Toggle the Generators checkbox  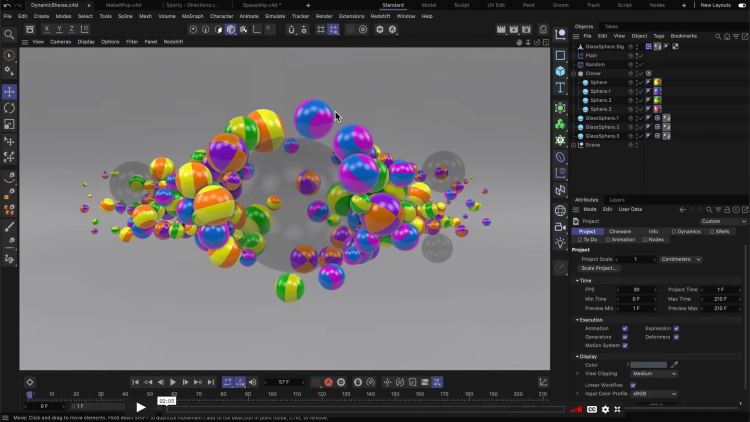pyautogui.click(x=625, y=337)
